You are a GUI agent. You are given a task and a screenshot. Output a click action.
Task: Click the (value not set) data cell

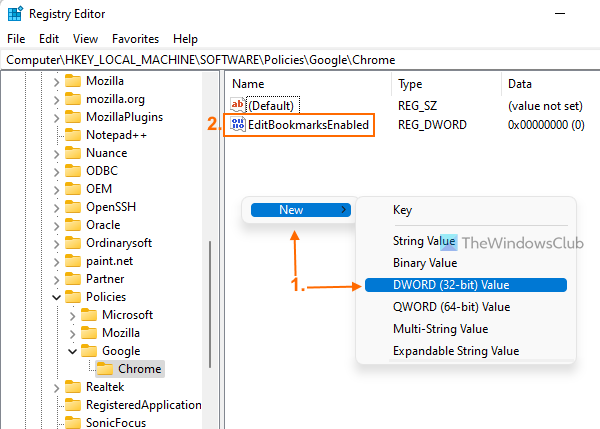point(545,106)
